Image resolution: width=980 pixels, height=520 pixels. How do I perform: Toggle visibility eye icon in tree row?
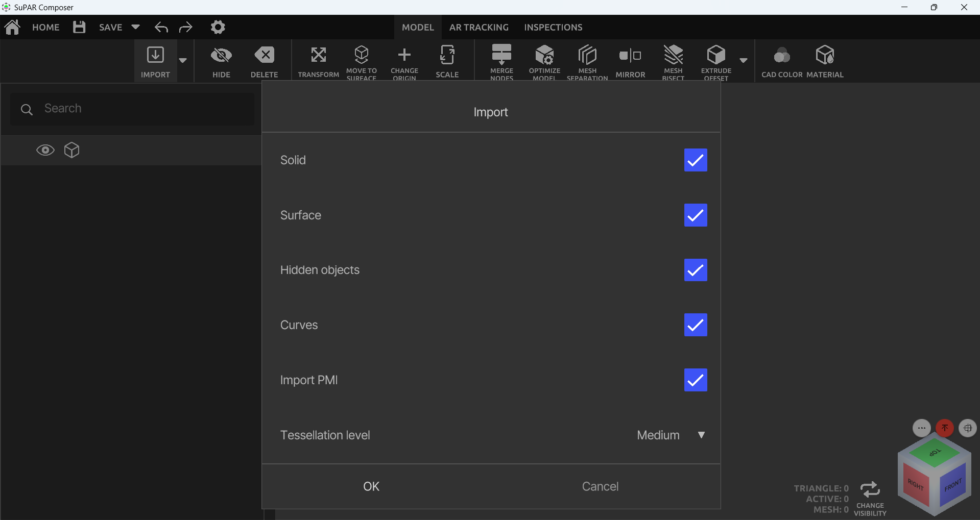45,150
